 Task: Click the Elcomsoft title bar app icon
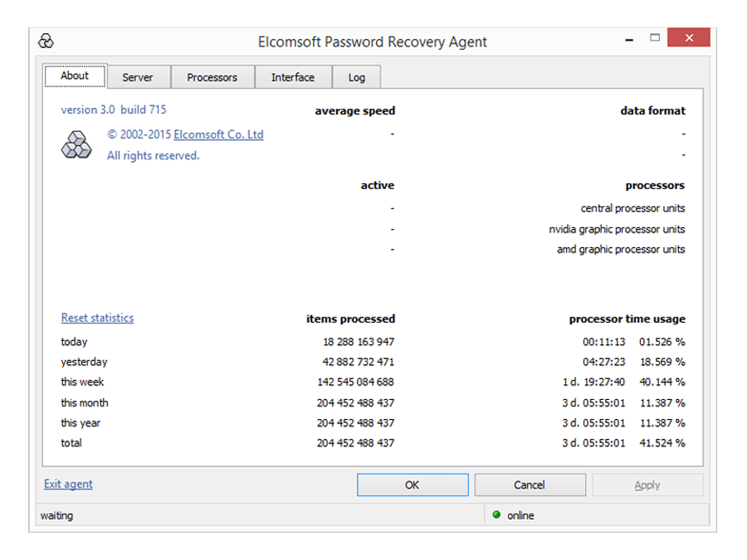(46, 41)
